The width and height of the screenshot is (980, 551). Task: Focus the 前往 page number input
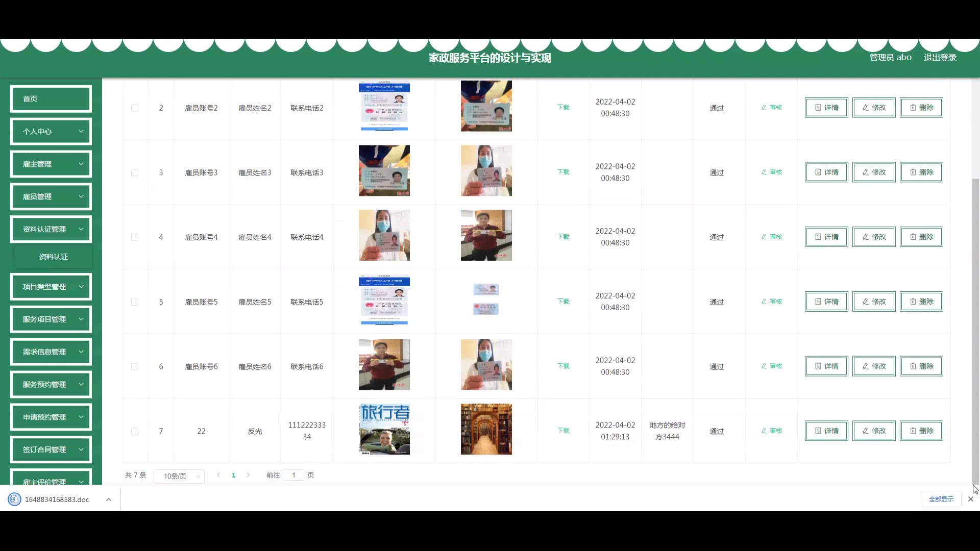pyautogui.click(x=293, y=475)
